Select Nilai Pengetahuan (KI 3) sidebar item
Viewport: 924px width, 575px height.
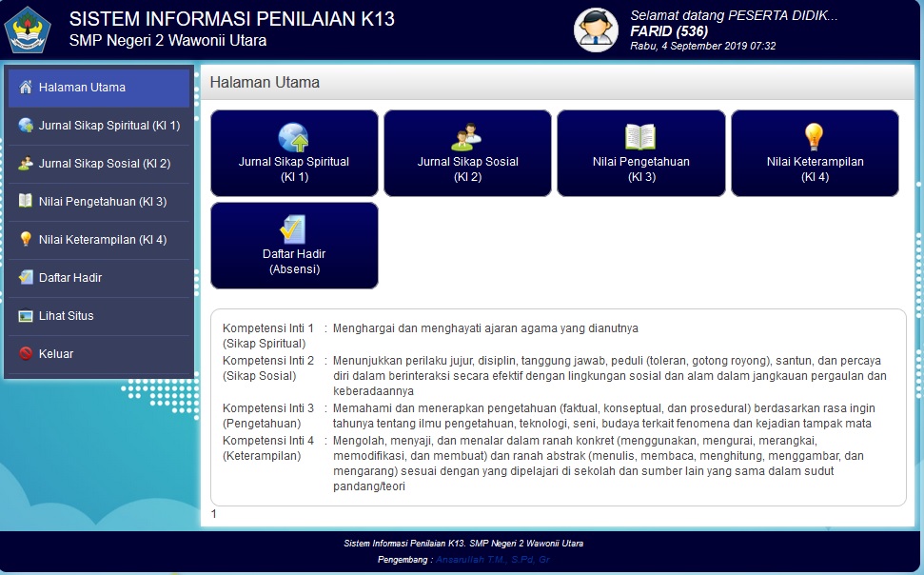tap(102, 202)
